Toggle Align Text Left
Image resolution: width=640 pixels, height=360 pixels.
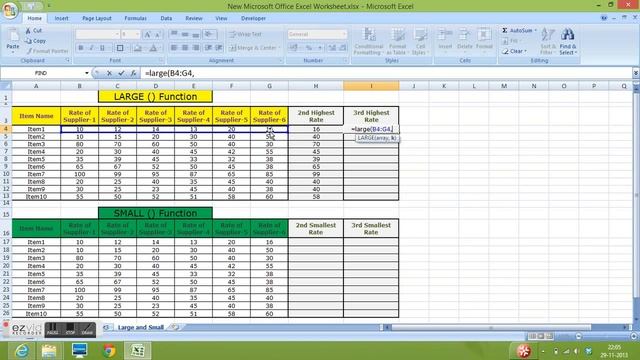click(x=174, y=48)
